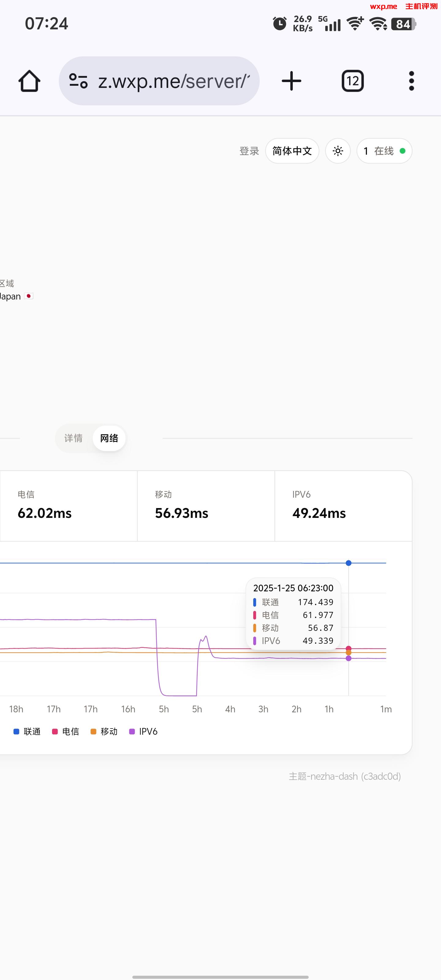Screen dimensions: 441x980
Task: Expand the 1 在线 online status pill
Action: click(384, 151)
